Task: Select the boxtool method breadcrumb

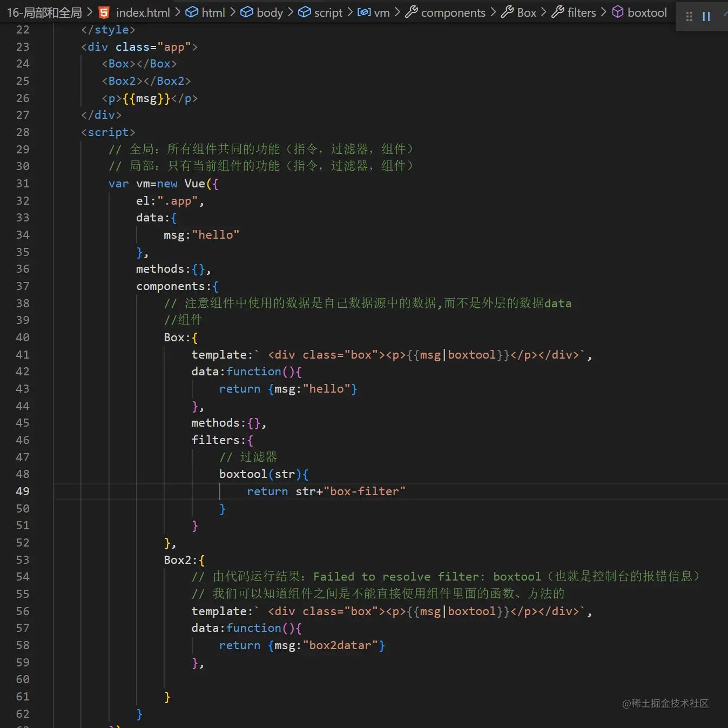Action: pos(639,12)
